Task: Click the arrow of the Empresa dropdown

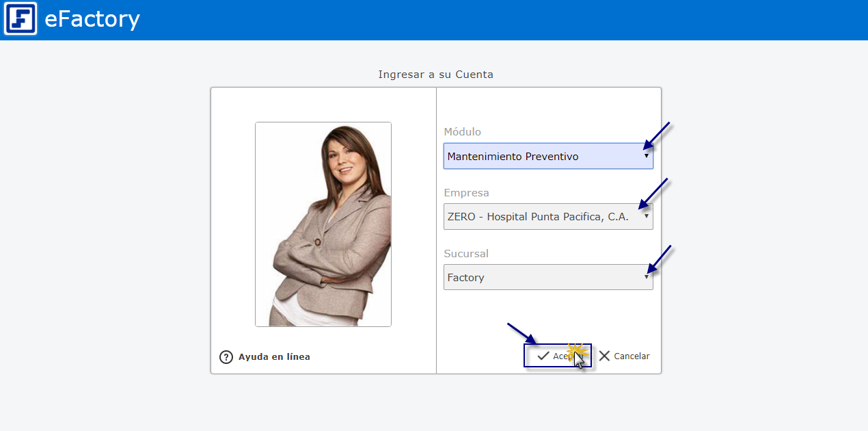Action: (646, 217)
